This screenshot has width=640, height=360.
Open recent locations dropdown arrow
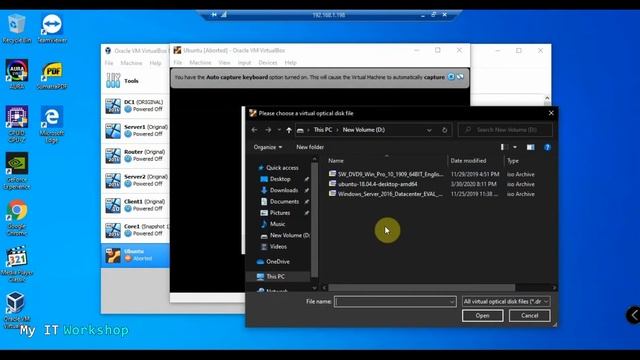pyautogui.click(x=279, y=130)
